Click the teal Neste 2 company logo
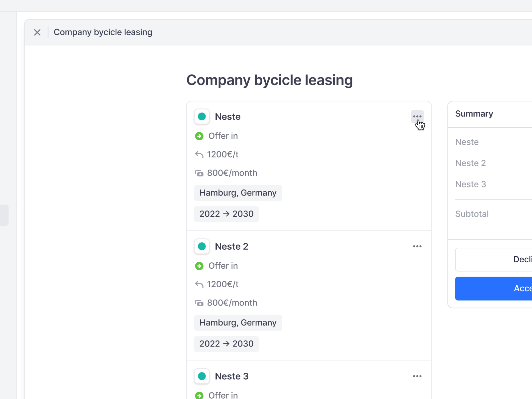The height and width of the screenshot is (399, 532). point(202,246)
